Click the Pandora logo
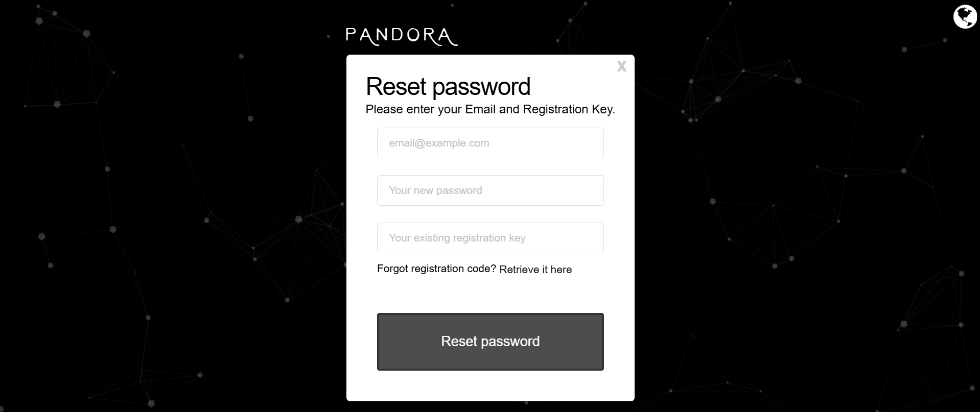980x412 pixels. point(401,36)
